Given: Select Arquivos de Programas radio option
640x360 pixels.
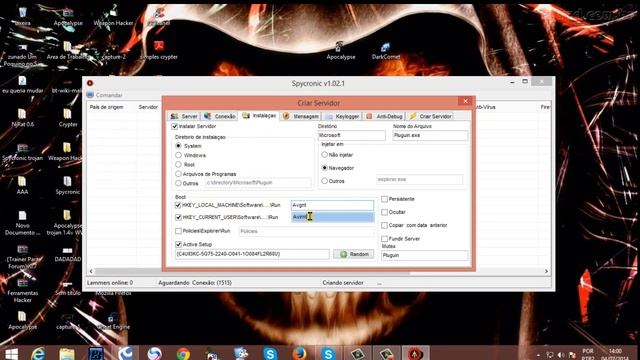Looking at the screenshot, I should (178, 174).
